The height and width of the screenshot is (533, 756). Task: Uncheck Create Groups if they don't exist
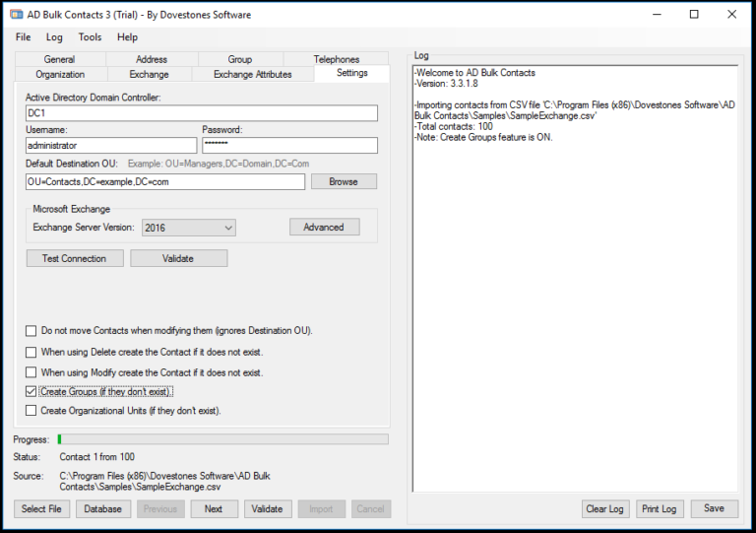coord(31,392)
